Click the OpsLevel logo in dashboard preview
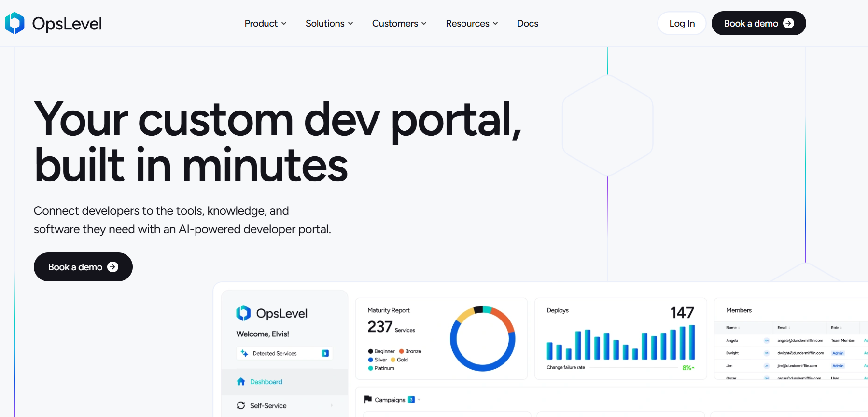Viewport: 868px width, 417px height. click(243, 313)
